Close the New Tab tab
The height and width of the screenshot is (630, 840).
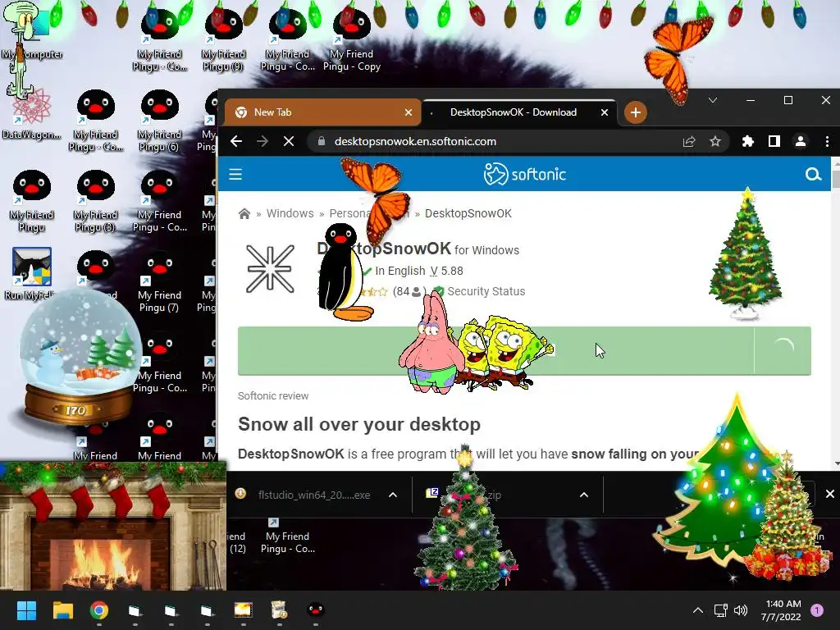tap(409, 112)
